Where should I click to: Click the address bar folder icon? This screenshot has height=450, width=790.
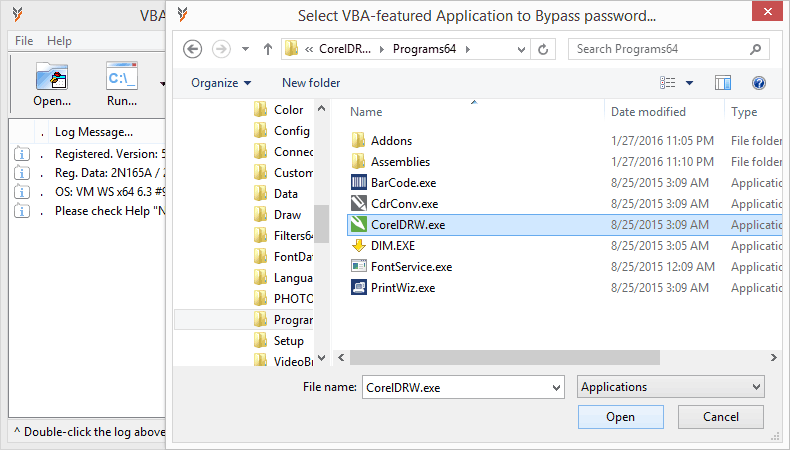coord(292,49)
